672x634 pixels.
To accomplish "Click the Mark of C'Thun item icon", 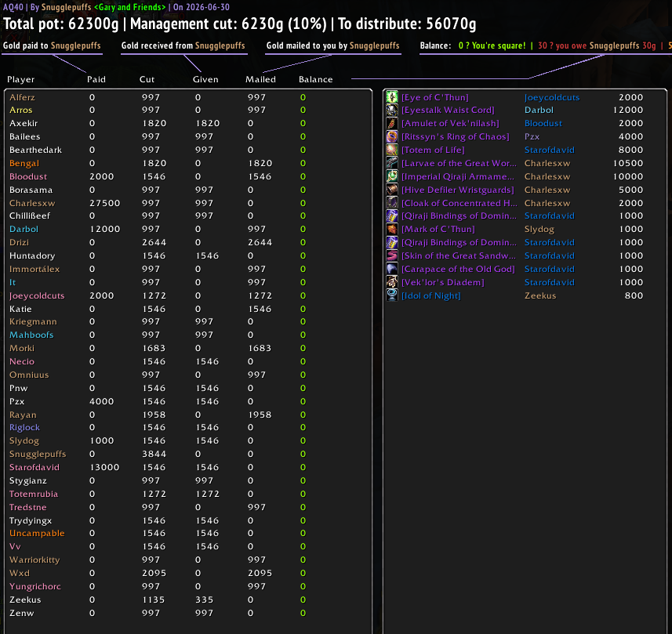I will pyautogui.click(x=392, y=229).
